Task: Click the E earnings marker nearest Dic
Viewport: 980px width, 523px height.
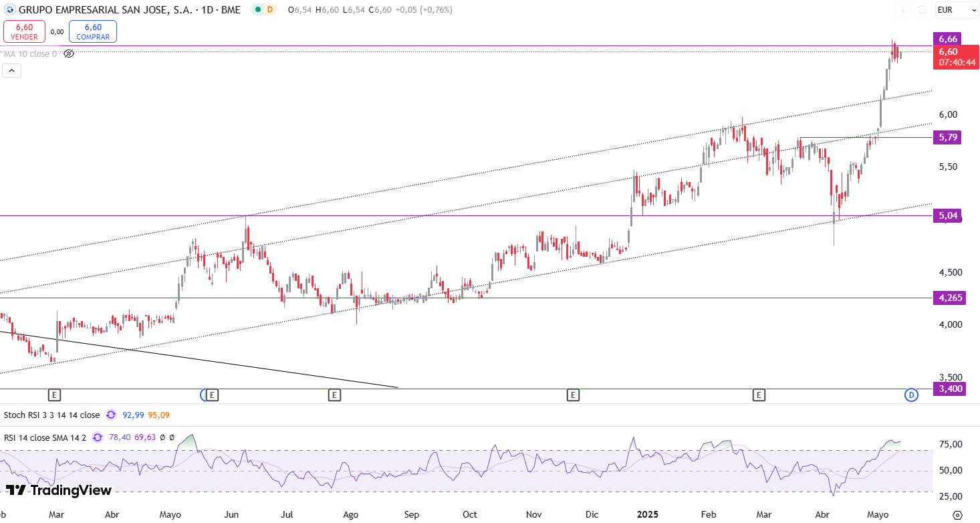Action: (x=573, y=395)
